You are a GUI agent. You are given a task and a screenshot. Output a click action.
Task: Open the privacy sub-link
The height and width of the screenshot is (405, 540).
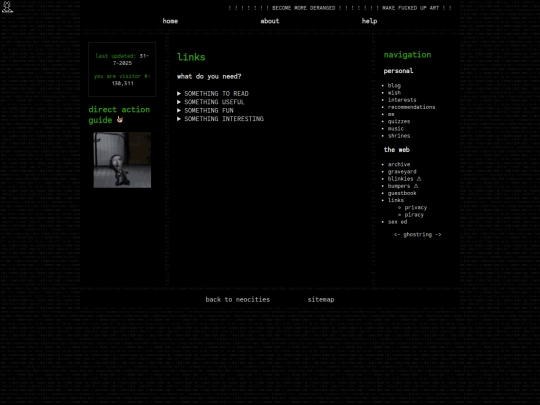pos(416,207)
